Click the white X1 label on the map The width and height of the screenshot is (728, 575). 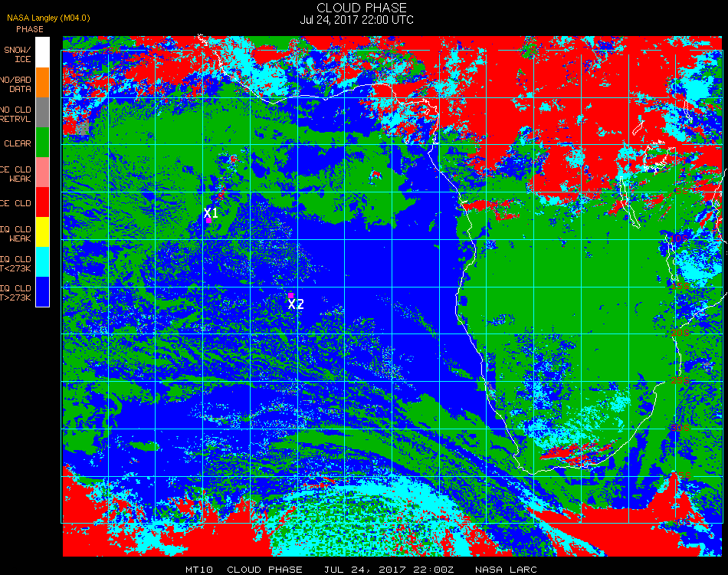pos(211,212)
